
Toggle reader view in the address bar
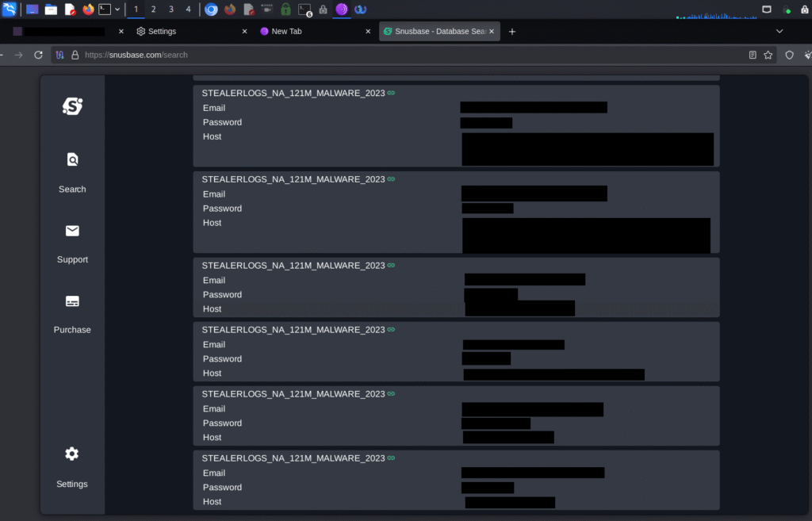coord(753,55)
